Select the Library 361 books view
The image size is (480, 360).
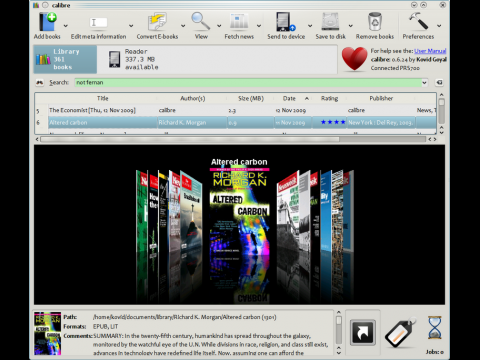(65, 59)
